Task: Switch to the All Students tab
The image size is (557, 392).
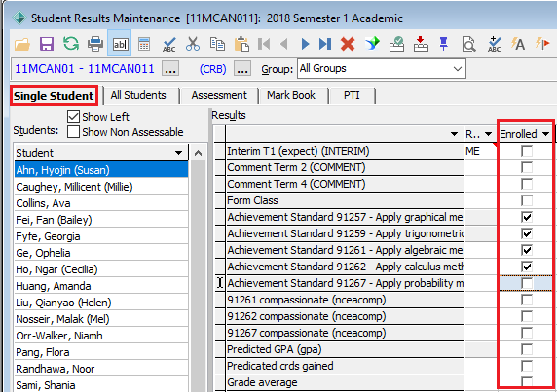Action: tap(138, 95)
